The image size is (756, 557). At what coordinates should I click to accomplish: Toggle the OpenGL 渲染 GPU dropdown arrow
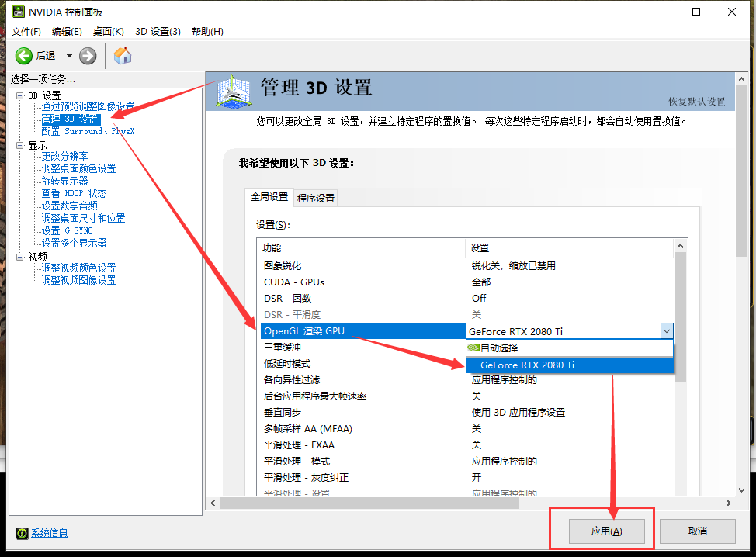click(x=667, y=331)
